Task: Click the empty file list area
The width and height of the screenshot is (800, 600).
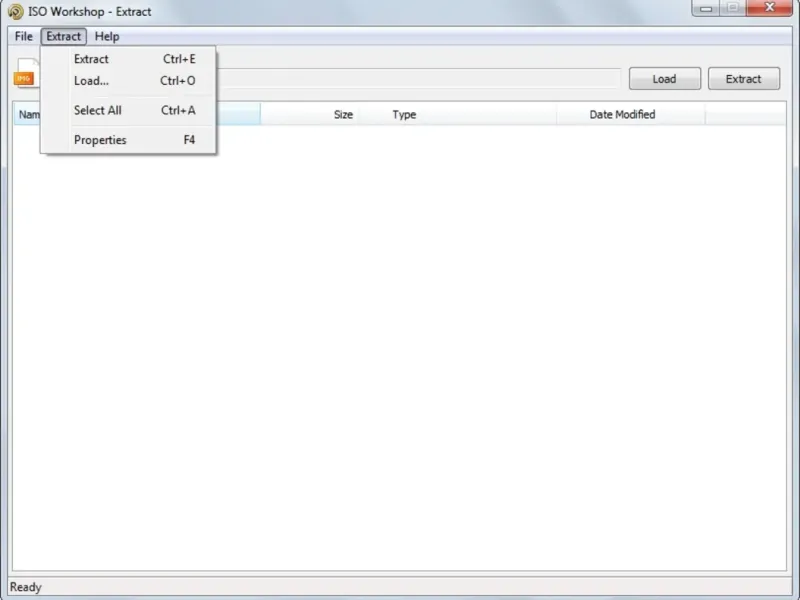Action: pos(399,347)
